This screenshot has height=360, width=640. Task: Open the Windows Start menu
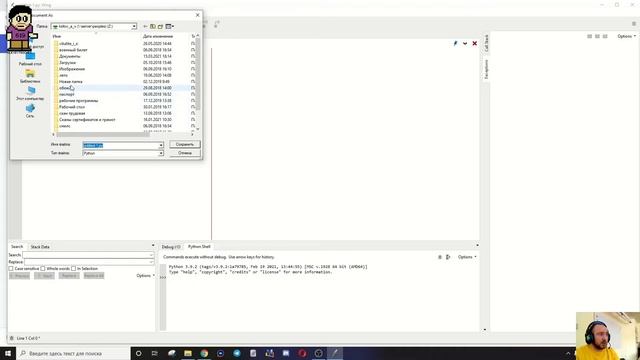8,353
